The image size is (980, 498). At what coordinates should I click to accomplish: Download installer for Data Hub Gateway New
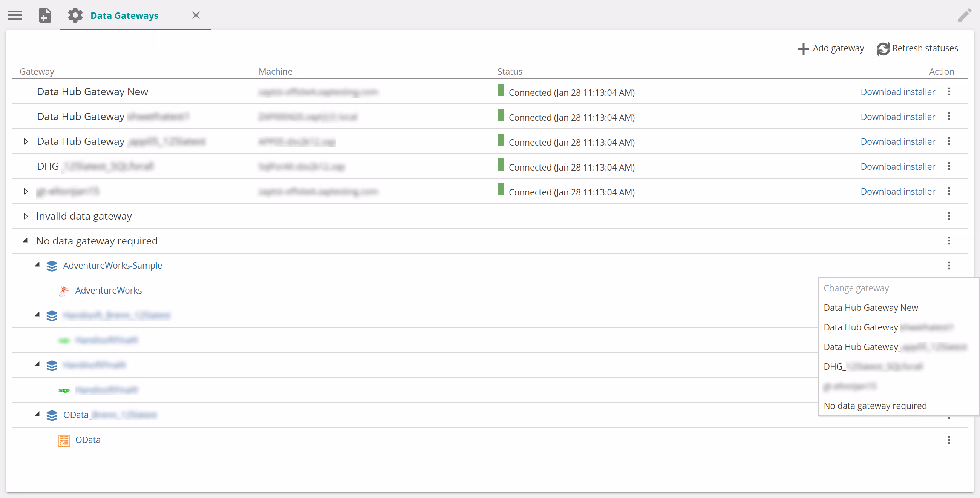[897, 92]
